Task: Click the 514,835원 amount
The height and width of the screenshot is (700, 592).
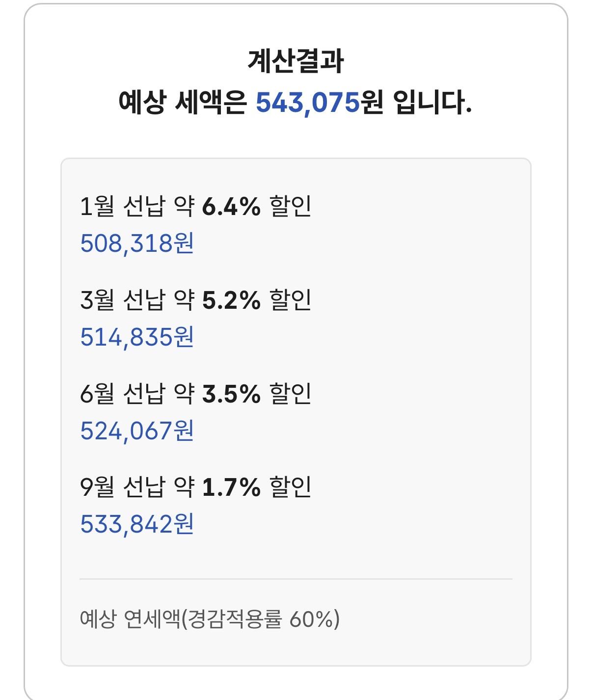Action: pos(137,337)
